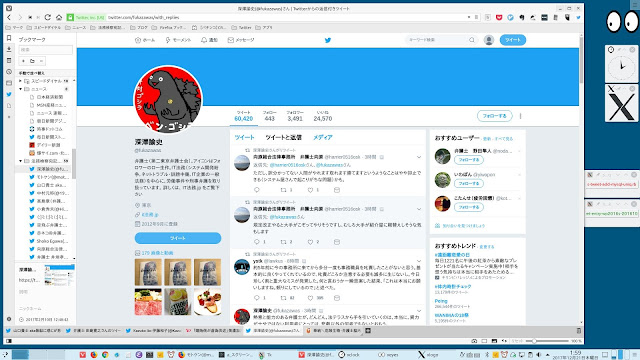
Task: Open profile more-actions dots beside follow button
Action: [x=520, y=116]
